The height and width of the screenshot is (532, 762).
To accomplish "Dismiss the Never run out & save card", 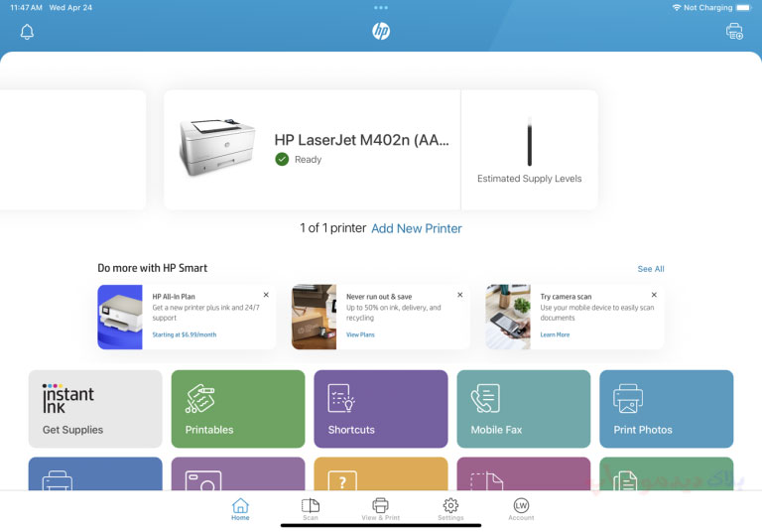I will (459, 295).
